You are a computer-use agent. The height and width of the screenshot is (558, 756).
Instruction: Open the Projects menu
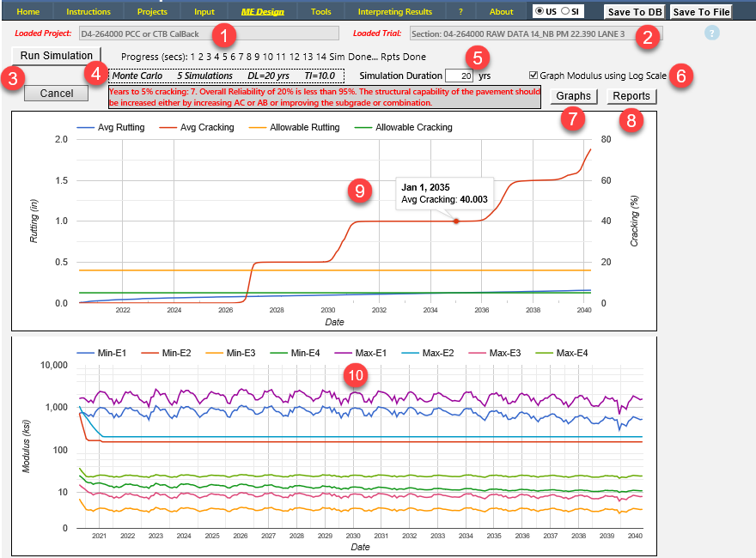pos(152,12)
